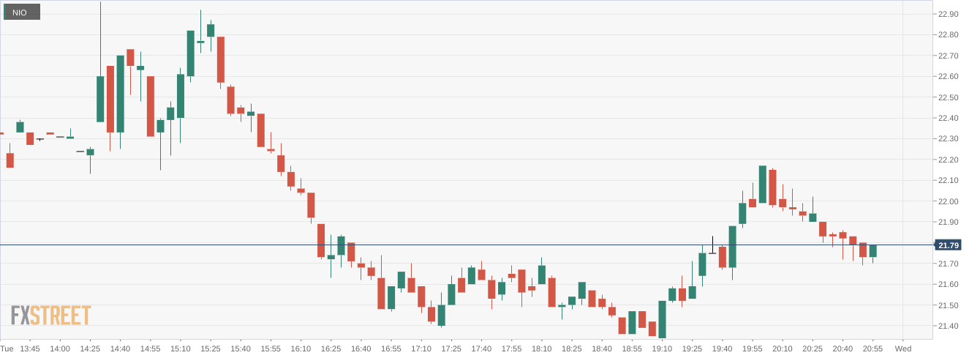This screenshot has width=980, height=358.
Task: Select the 19:10 time axis label
Action: pyautogui.click(x=662, y=349)
